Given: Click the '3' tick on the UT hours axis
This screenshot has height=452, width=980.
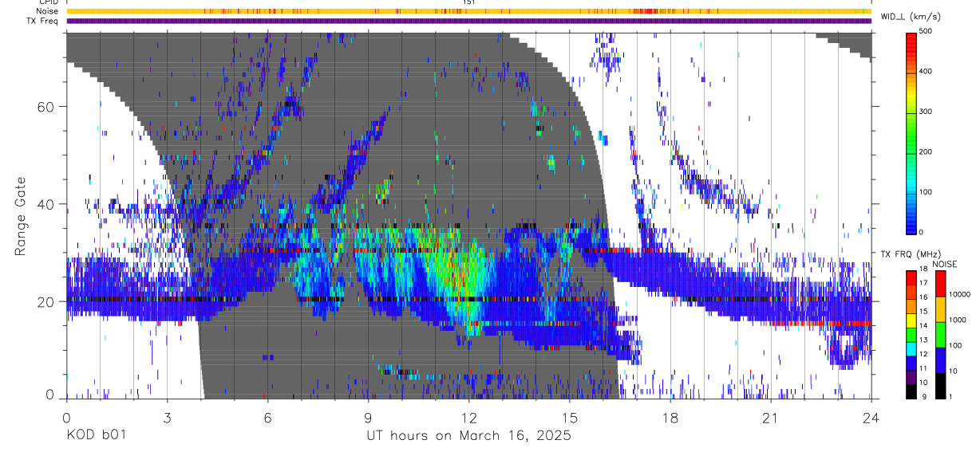Looking at the screenshot, I should [x=167, y=417].
